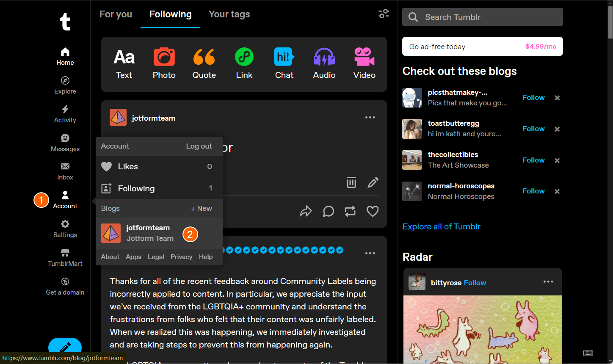
Task: Dismiss toastbutteregg recommendation
Action: 557,129
